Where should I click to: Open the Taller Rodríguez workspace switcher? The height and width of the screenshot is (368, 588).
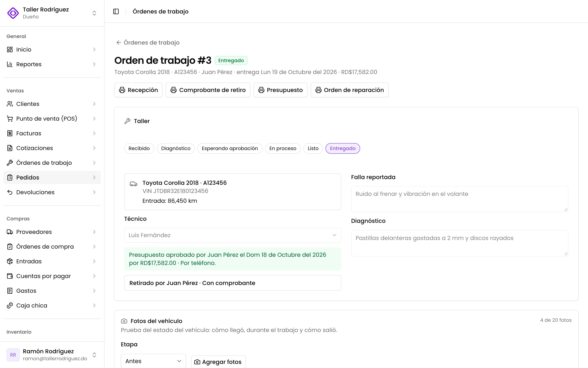point(52,13)
